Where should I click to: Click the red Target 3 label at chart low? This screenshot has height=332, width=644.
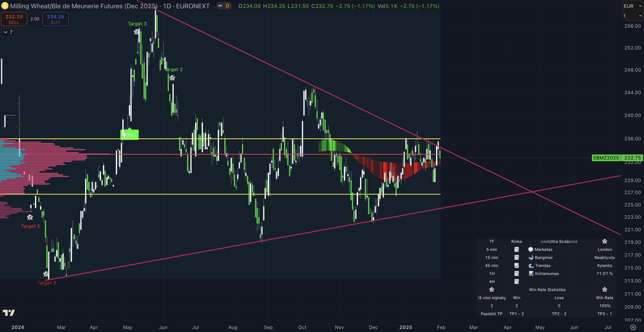click(x=46, y=282)
